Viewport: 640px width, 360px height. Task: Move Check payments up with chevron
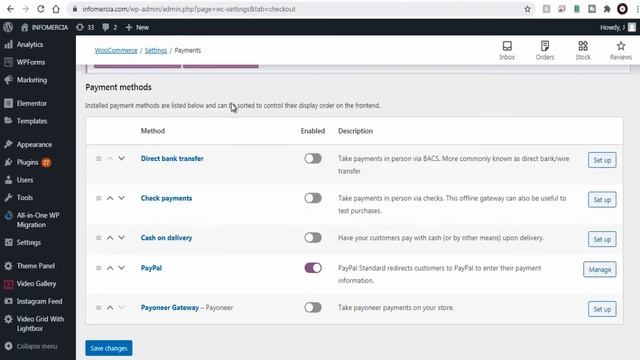point(110,198)
